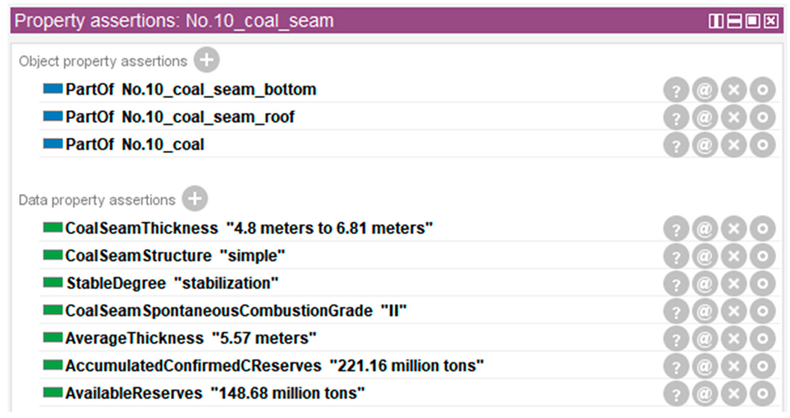Click the explain icon for AverageThickness

click(675, 339)
